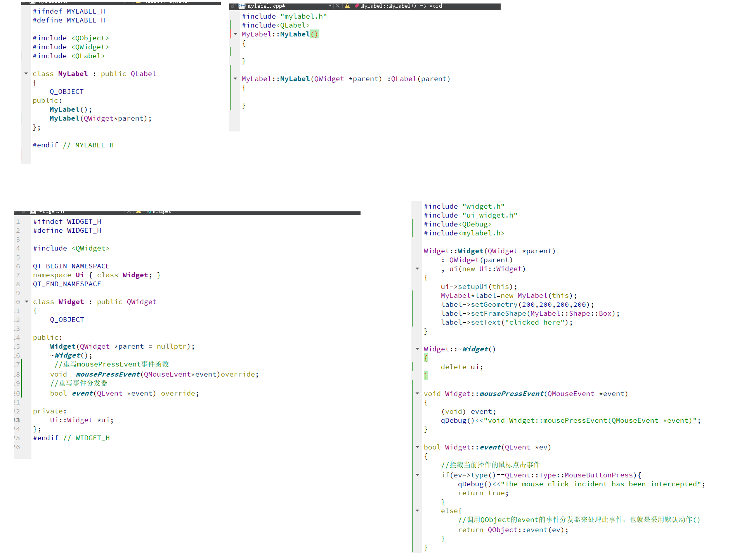The height and width of the screenshot is (560, 730).
Task: Click '(void) event;' statement
Action: (468, 411)
